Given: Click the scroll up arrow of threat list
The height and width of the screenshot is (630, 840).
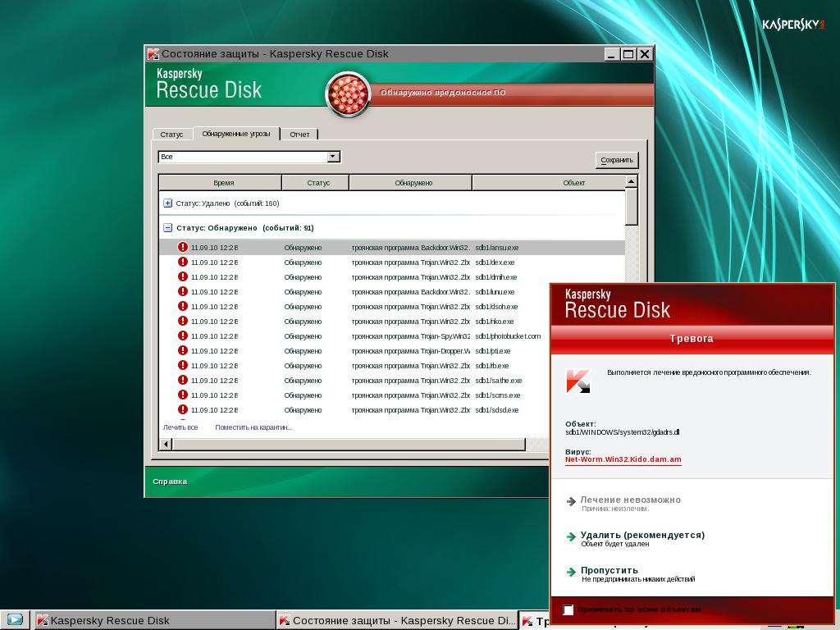Looking at the screenshot, I should coord(631,182).
